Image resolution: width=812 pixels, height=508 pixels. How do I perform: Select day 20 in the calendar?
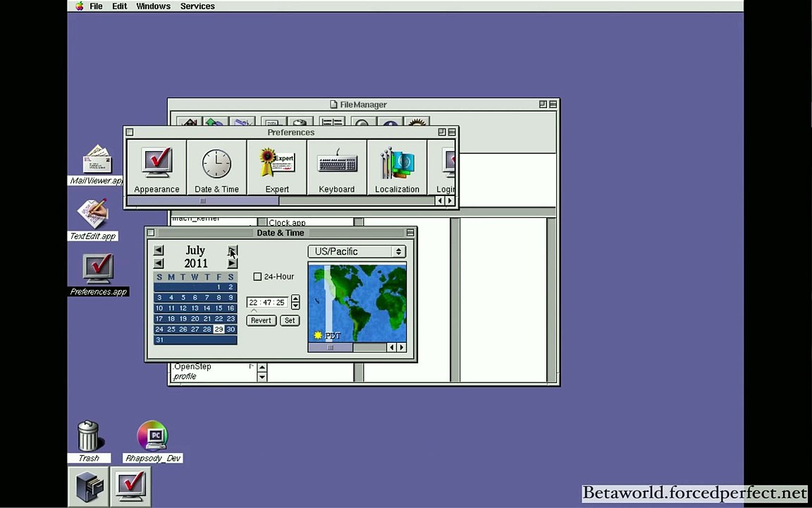[195, 319]
